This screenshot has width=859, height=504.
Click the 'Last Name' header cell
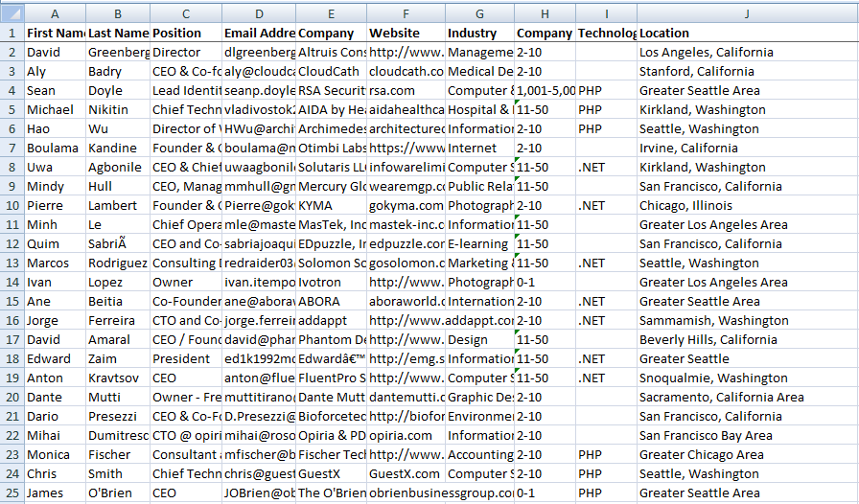118,33
